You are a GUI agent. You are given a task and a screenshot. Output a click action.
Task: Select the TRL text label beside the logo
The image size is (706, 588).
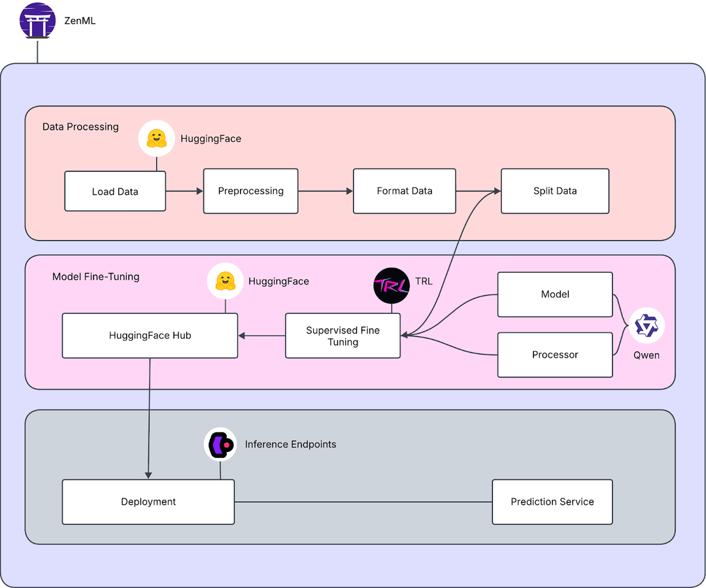pos(423,281)
